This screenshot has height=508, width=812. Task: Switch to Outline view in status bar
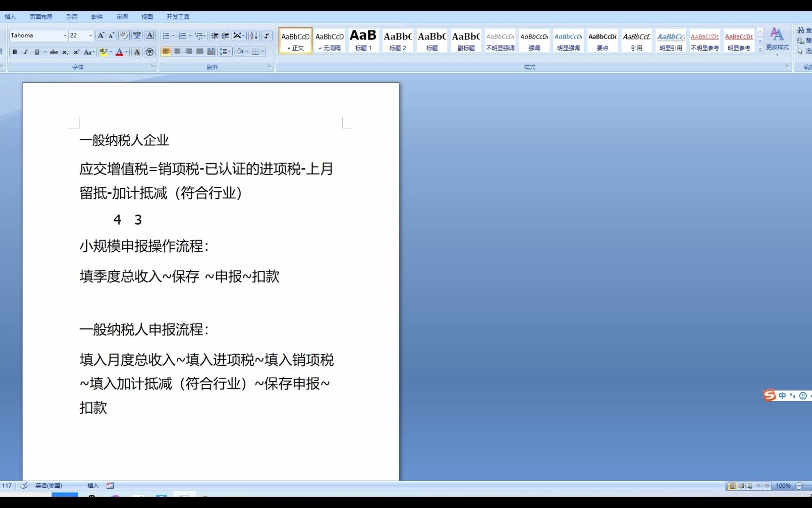coord(758,486)
